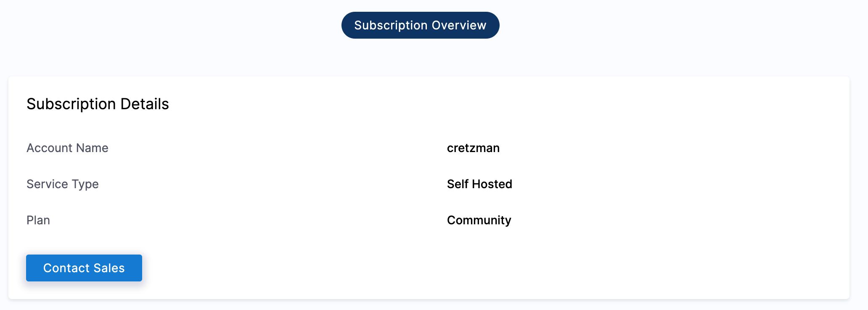The height and width of the screenshot is (310, 868).
Task: Click the Service Type label
Action: pos(62,184)
